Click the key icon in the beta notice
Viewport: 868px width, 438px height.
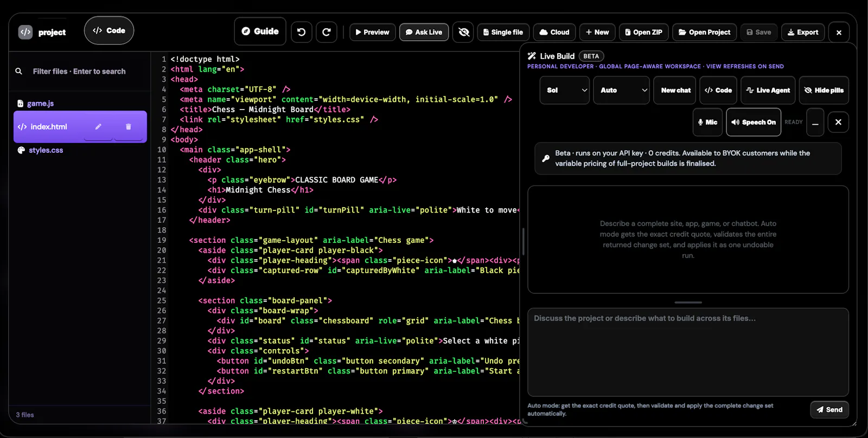546,158
